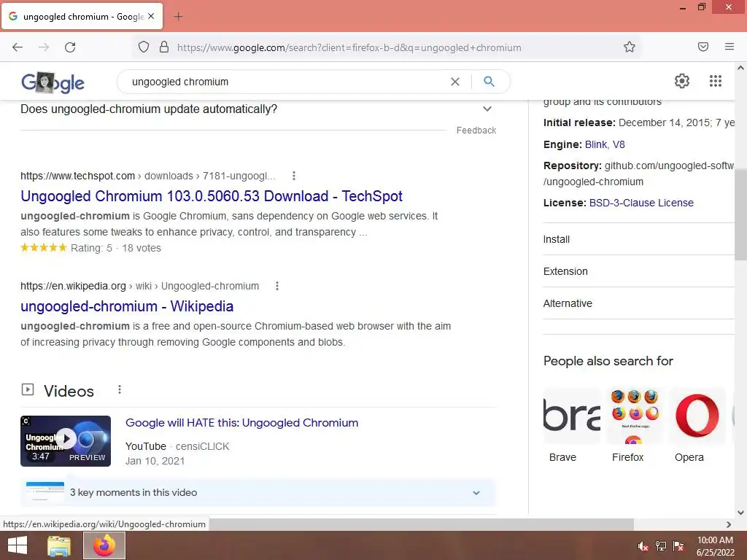Click the Repository github.com text
This screenshot has height=560, width=747.
[638, 174]
